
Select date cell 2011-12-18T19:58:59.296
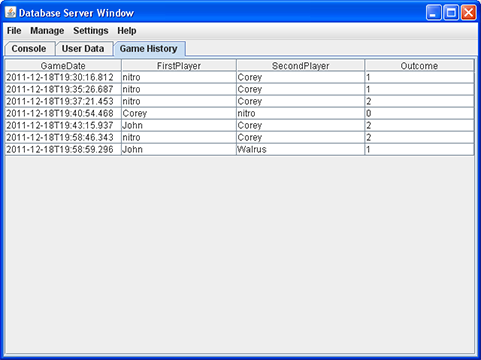[x=63, y=149]
